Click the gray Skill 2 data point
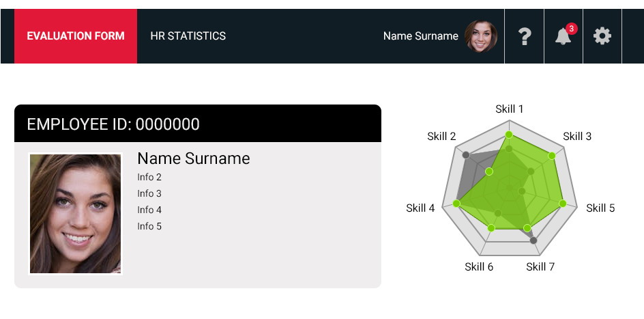The height and width of the screenshot is (319, 644). [x=466, y=155]
